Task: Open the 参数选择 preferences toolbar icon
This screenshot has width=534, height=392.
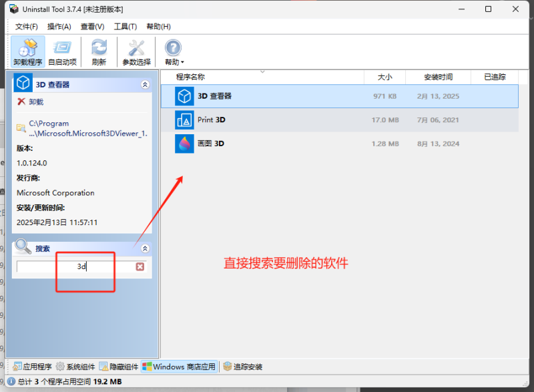Action: pyautogui.click(x=137, y=52)
